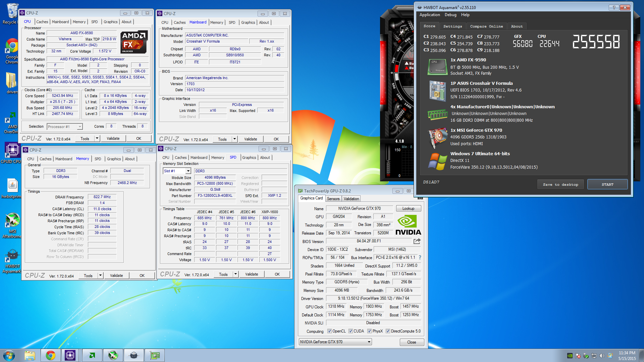Toggle the DirectCompute 5.0 checkbox in GPU-Z
This screenshot has height=362, width=644.
pos(388,331)
